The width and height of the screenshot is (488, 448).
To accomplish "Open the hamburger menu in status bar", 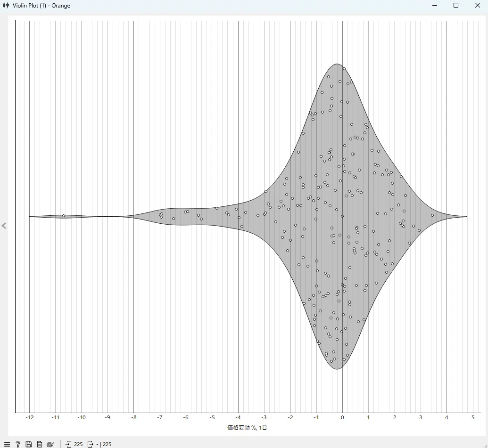I will tap(7, 444).
